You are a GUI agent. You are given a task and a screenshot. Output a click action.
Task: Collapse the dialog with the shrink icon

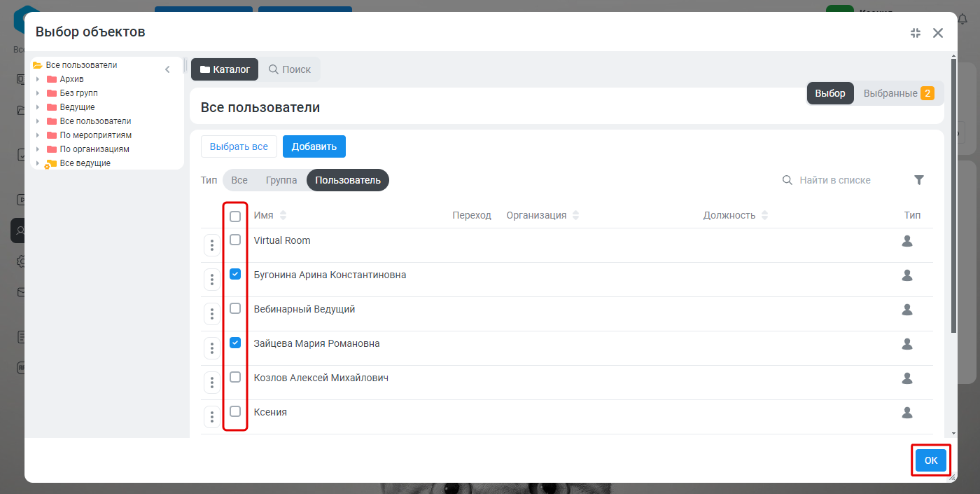[x=916, y=33]
